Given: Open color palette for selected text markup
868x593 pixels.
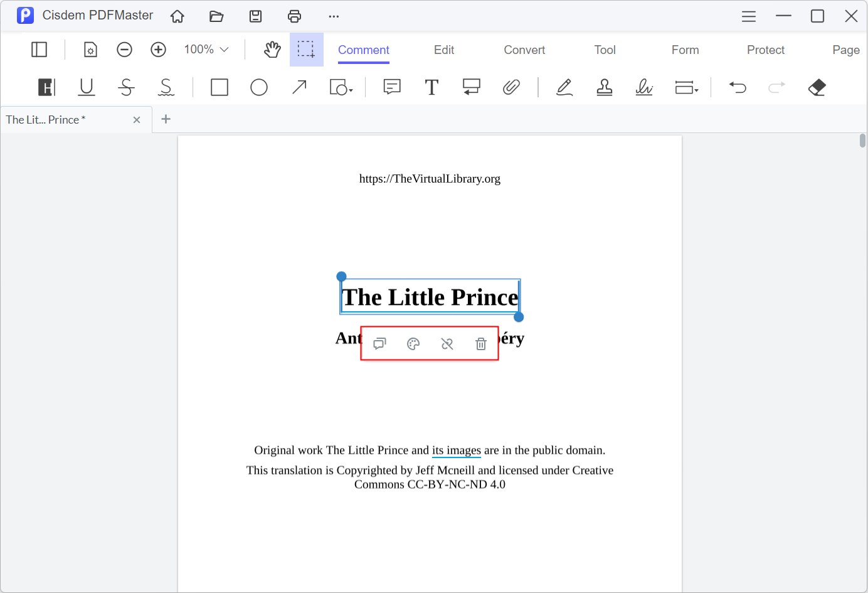Looking at the screenshot, I should (x=413, y=343).
